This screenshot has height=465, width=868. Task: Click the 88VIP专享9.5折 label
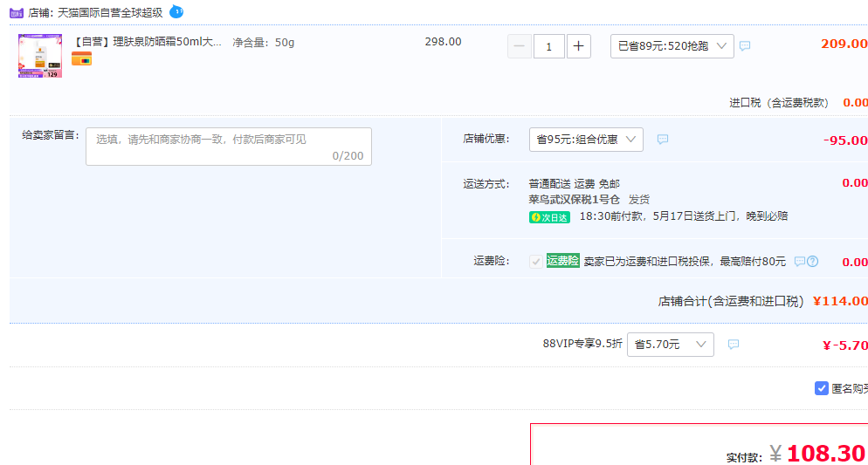click(x=582, y=344)
